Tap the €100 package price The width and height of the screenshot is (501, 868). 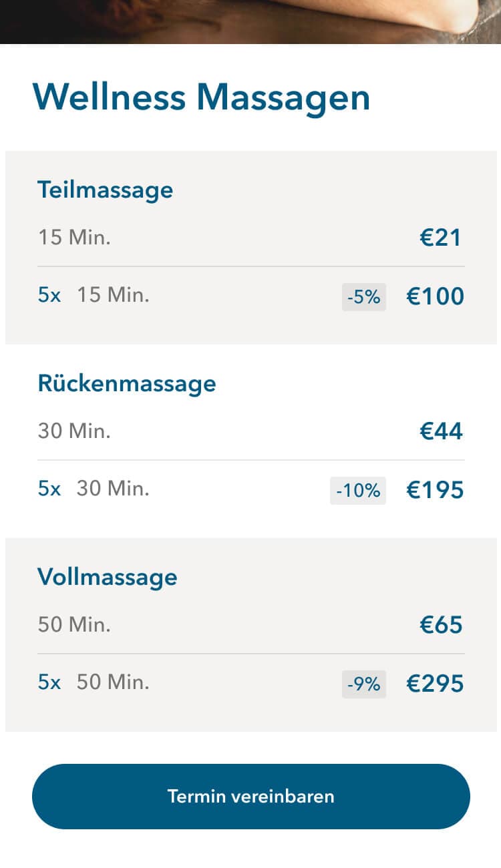tap(435, 296)
